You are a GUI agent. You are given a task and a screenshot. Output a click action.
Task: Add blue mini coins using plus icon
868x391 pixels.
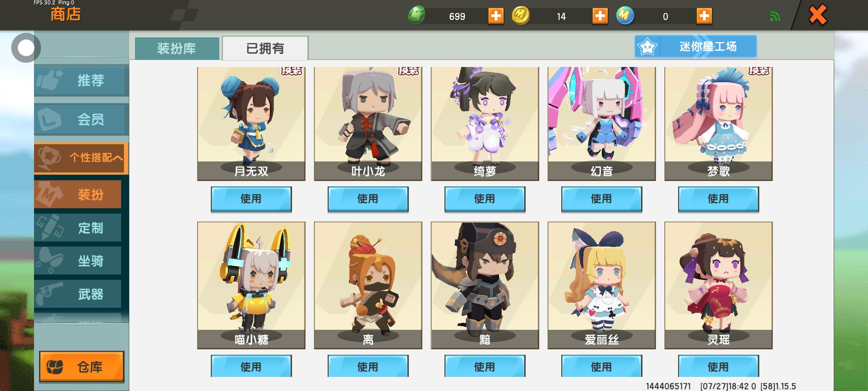tap(704, 16)
